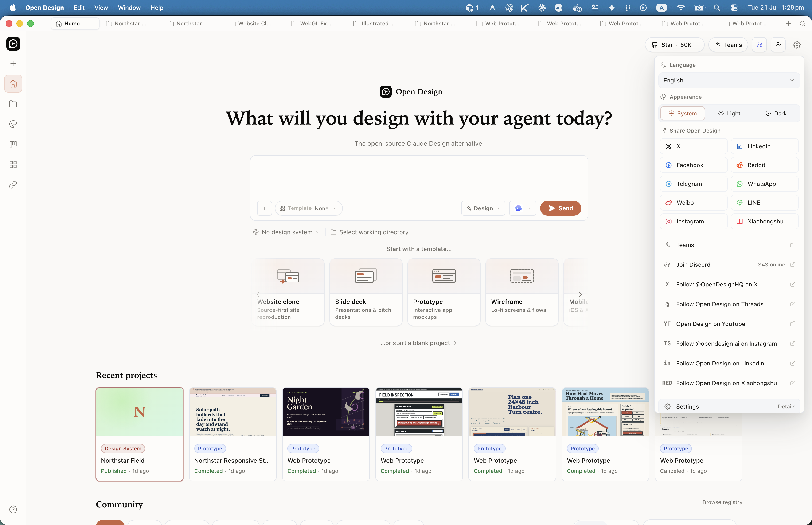Open the Night Garden project thumbnail
The image size is (812, 525).
click(326, 412)
